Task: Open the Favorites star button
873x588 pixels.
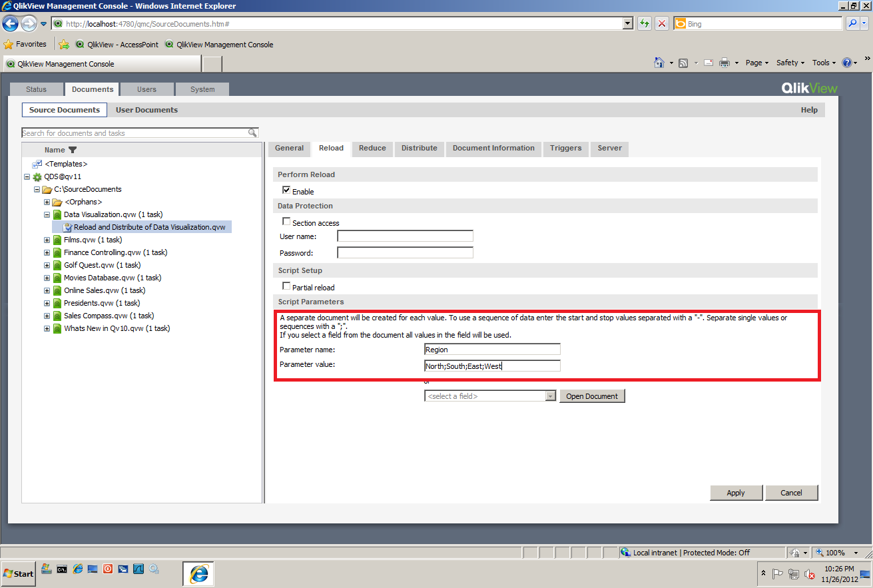Action: pyautogui.click(x=25, y=45)
